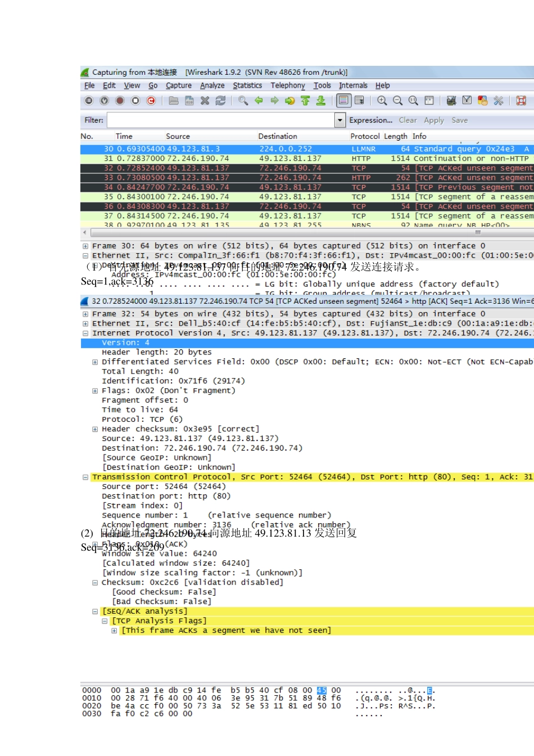
Task: Click the display Filter input field
Action: (221, 120)
